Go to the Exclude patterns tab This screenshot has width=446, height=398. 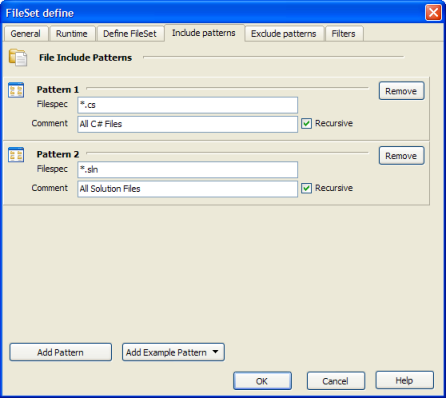pyautogui.click(x=284, y=34)
